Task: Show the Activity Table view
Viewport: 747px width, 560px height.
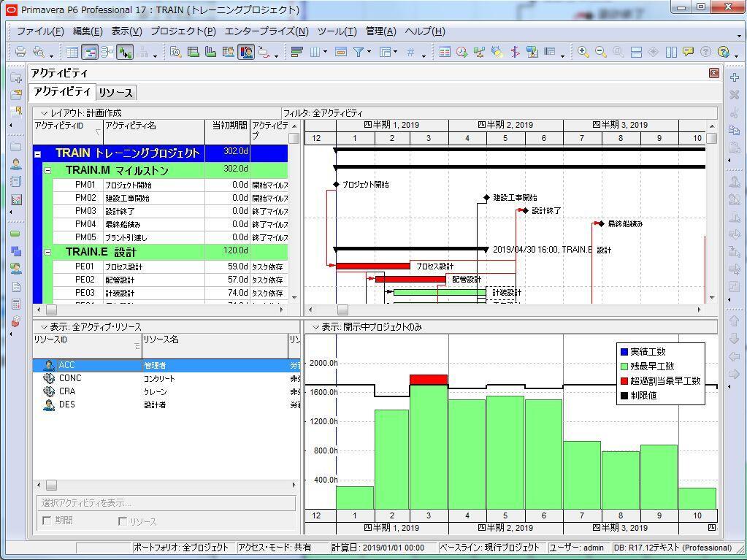Action: pyautogui.click(x=72, y=52)
